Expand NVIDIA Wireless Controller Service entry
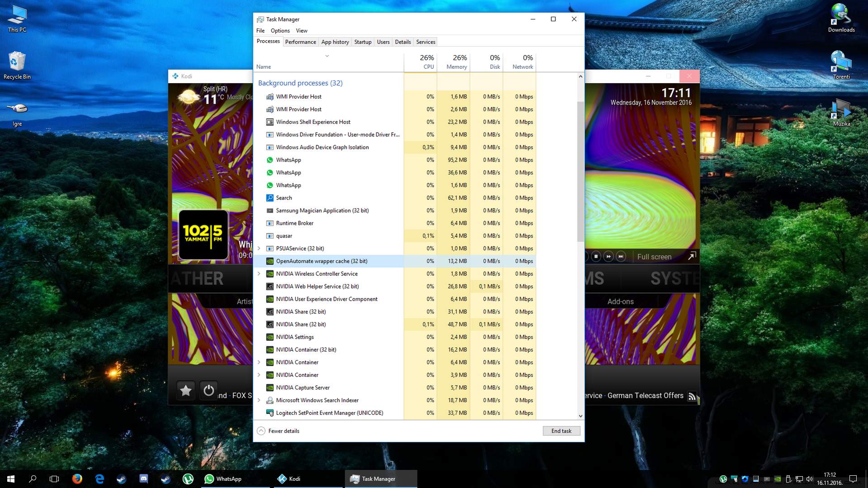 [259, 274]
